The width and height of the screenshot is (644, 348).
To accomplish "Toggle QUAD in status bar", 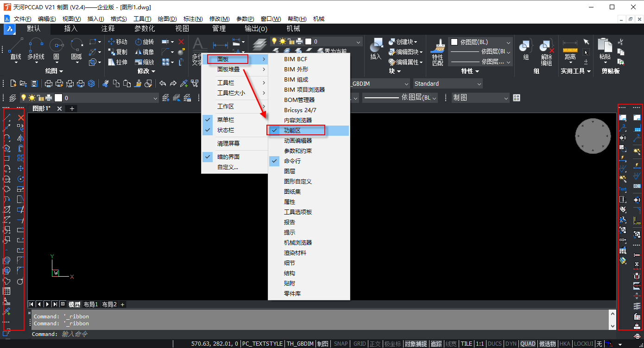I will (x=528, y=344).
